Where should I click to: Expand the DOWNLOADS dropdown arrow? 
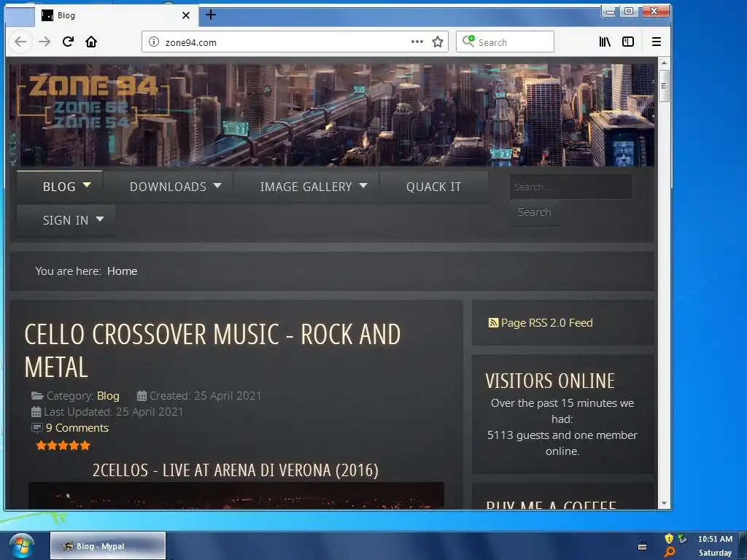[217, 185]
